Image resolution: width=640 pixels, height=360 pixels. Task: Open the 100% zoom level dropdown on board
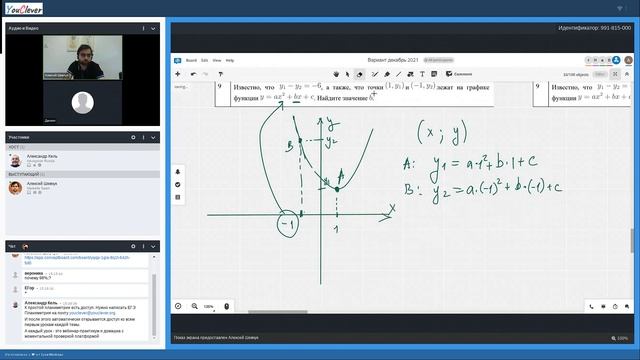(209, 307)
